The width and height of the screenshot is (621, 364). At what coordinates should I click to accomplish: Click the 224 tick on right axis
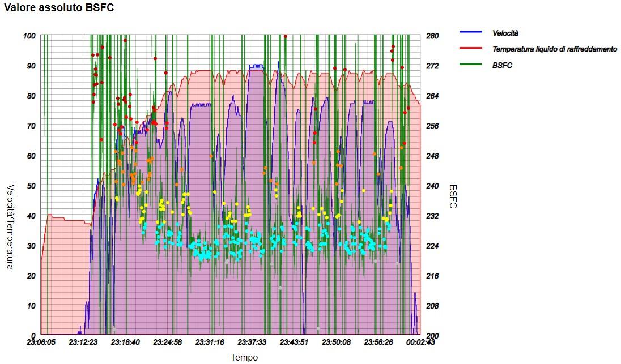click(432, 246)
